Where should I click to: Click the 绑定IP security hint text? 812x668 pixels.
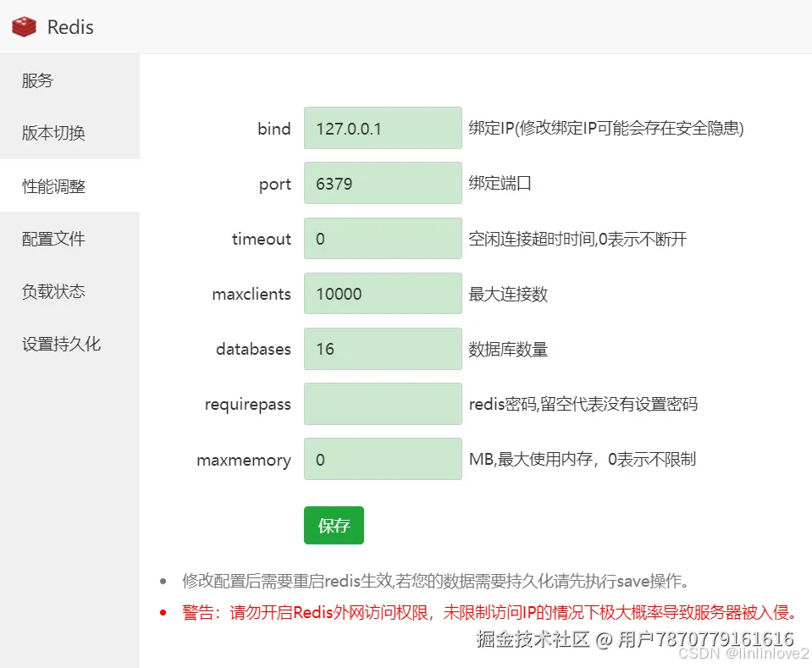pyautogui.click(x=606, y=128)
